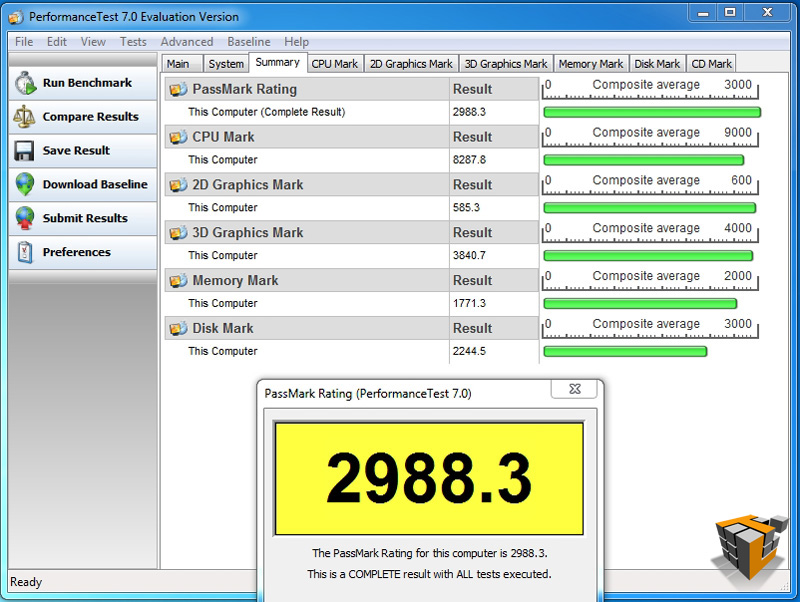Click the PassMark Rating result value 2988.3
This screenshot has width=800, height=602.
click(x=469, y=112)
